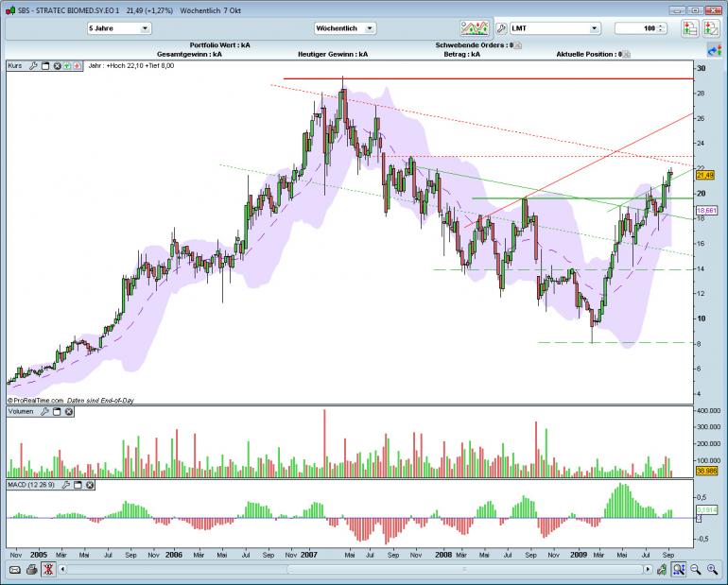Viewport: 728px width, 585px height.
Task: Toggle the zoom selection magnifier tool
Action: point(678,569)
